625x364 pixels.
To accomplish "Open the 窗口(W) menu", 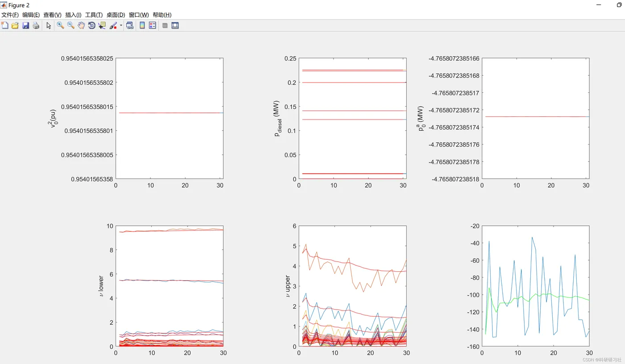I will 139,15.
